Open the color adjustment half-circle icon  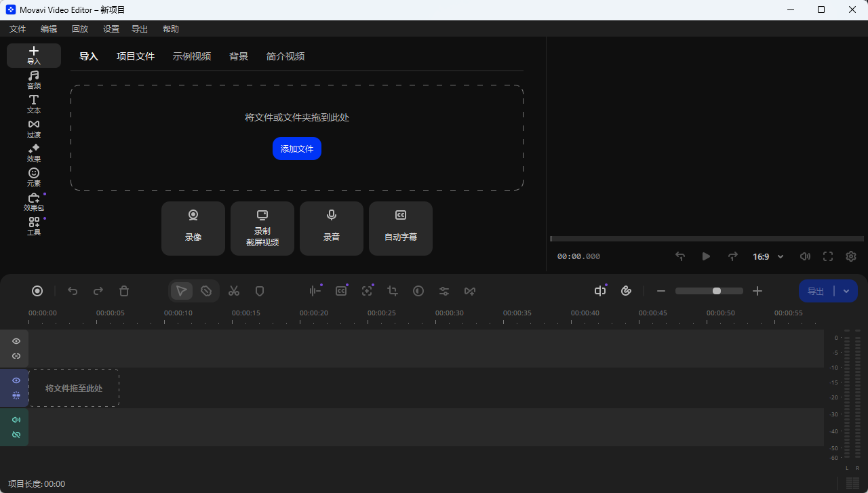(418, 291)
